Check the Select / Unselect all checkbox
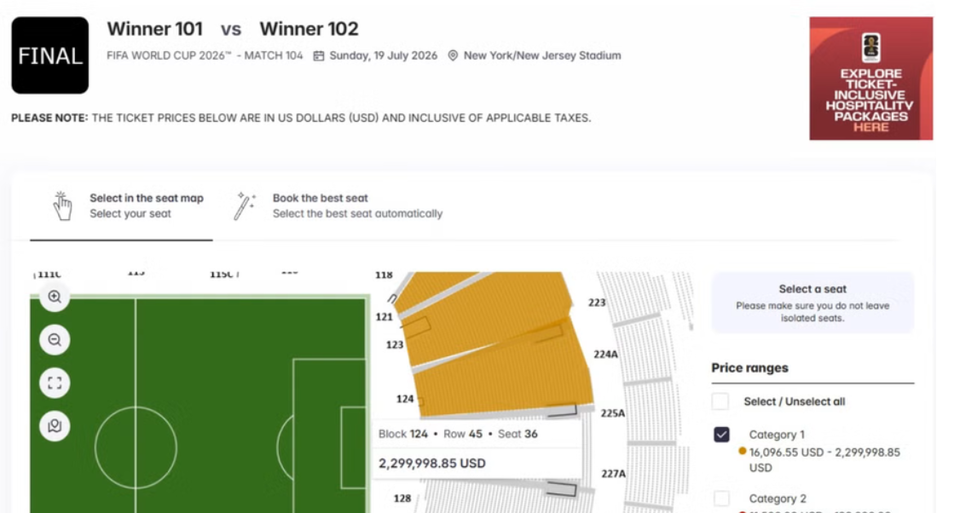The width and height of the screenshot is (960, 513). [720, 402]
